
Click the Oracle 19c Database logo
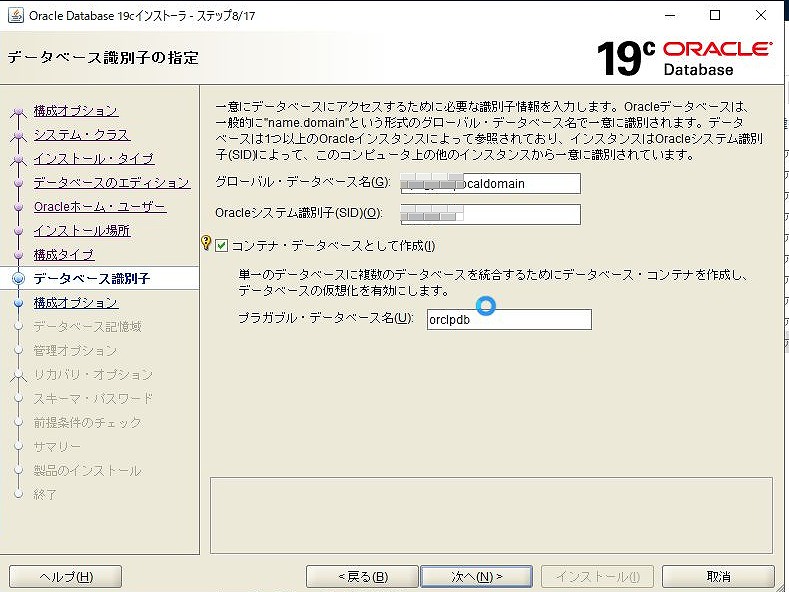(x=684, y=58)
